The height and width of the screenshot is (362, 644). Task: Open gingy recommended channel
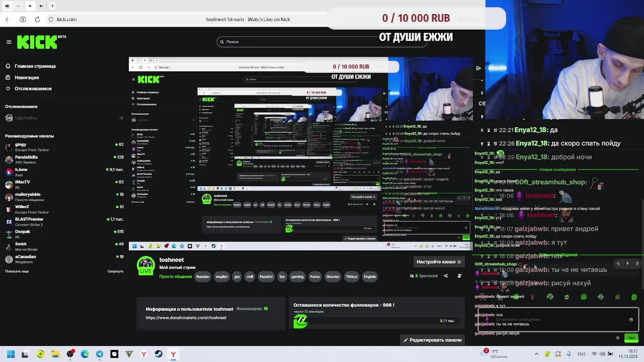64,147
